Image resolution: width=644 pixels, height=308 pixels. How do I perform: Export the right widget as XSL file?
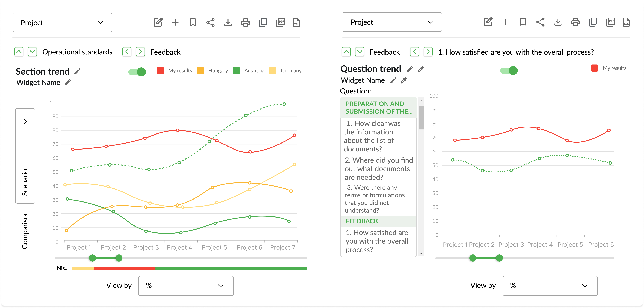(x=626, y=22)
